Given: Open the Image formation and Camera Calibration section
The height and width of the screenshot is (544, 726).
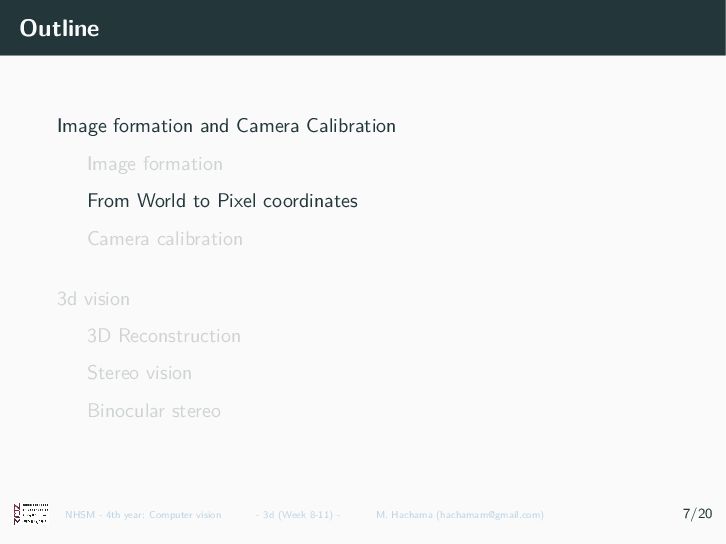Looking at the screenshot, I should [226, 126].
